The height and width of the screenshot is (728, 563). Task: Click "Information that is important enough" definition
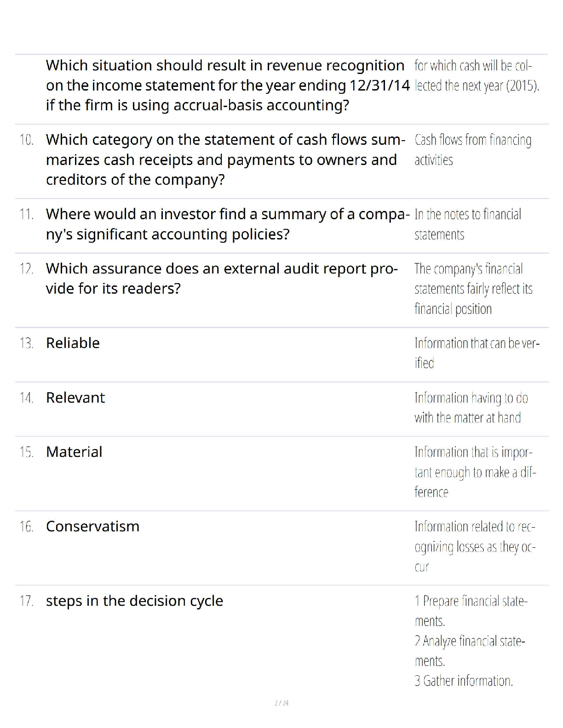click(475, 472)
